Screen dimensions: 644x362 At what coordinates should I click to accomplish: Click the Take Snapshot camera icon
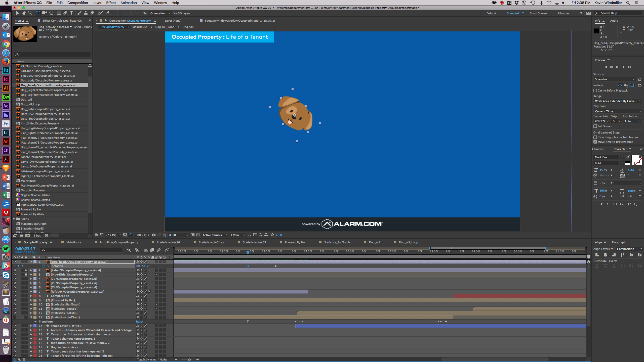[154, 235]
